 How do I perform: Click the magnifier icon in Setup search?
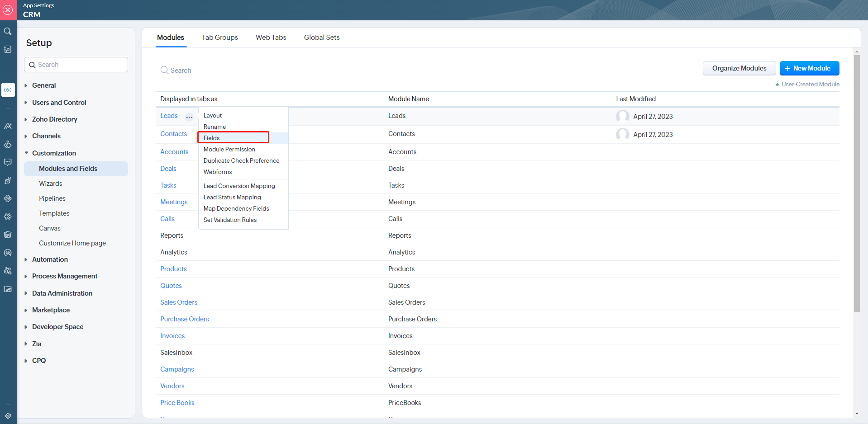click(x=32, y=65)
